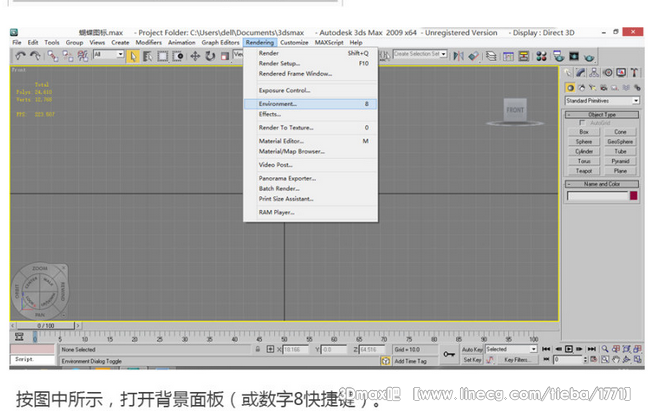Select the Shapes category button
Viewport: 660px width, 411px height.
(582, 88)
